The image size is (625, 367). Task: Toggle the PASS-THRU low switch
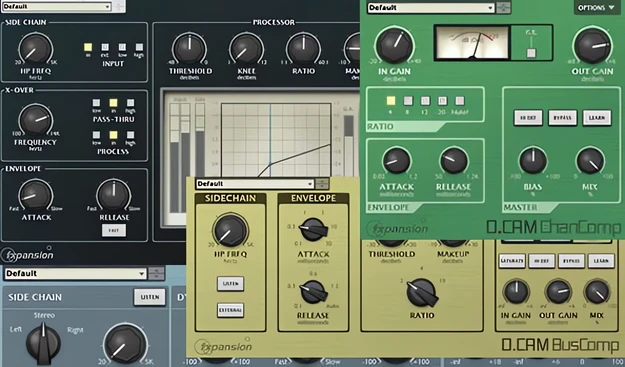96,103
